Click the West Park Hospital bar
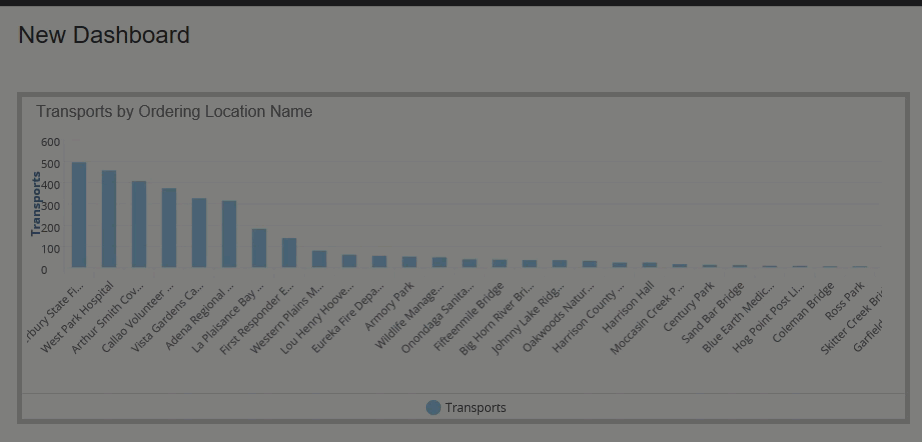 tap(109, 219)
